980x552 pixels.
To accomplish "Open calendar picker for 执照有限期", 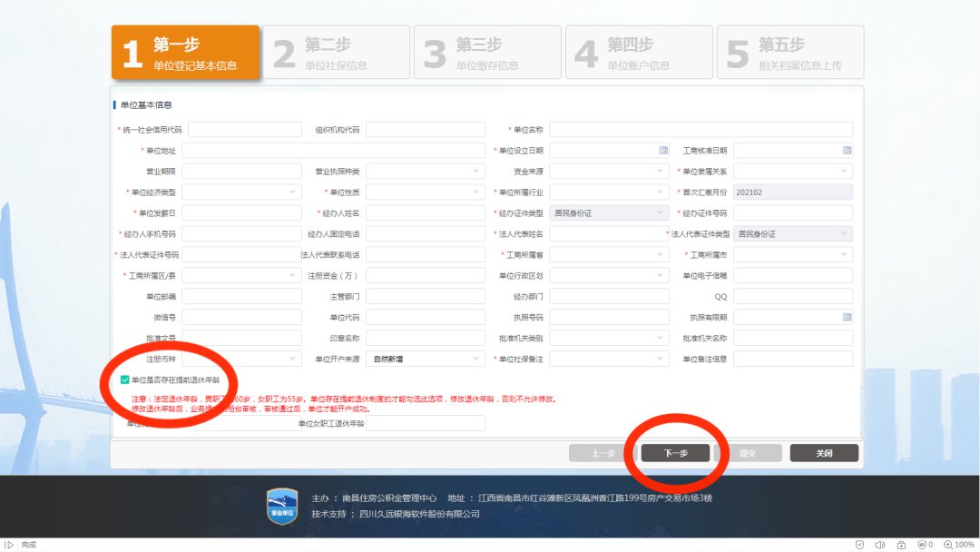I will pos(847,317).
